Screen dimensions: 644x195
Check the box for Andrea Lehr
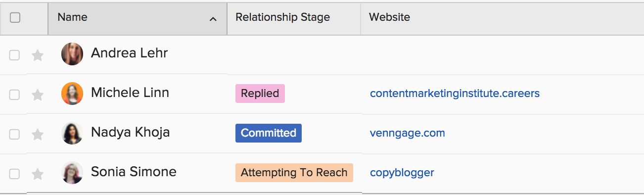click(x=15, y=55)
